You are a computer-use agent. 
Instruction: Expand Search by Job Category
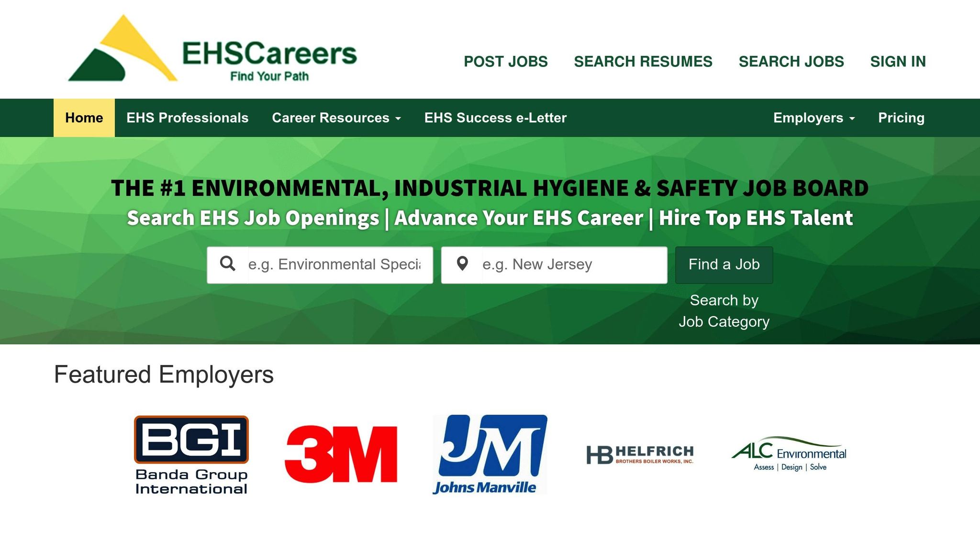pos(724,310)
